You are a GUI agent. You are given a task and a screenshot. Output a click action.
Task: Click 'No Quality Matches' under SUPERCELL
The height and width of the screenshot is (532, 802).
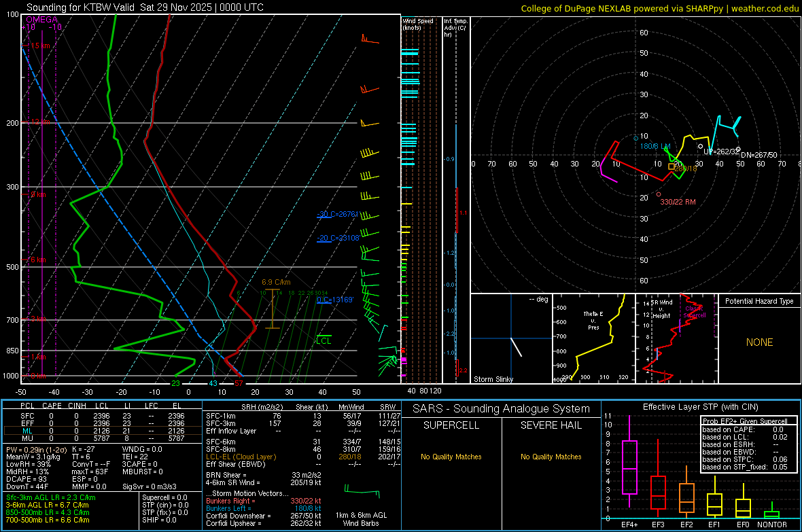[451, 457]
